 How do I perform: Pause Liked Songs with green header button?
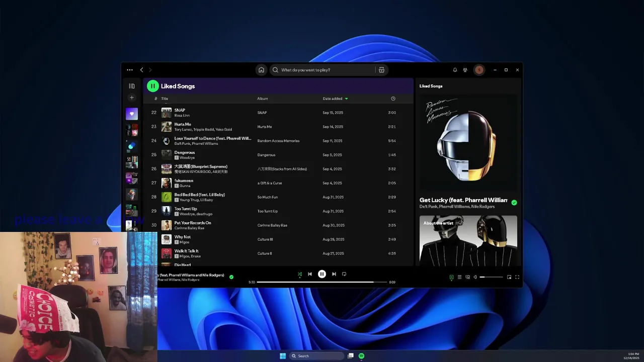pos(152,86)
